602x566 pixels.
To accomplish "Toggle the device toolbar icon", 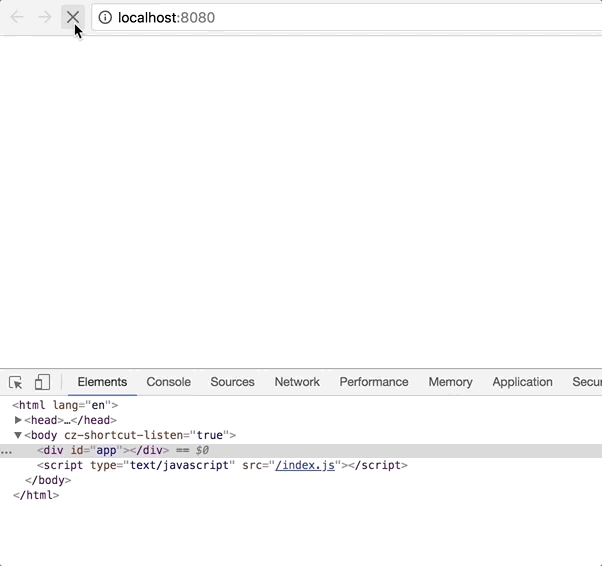I will click(x=42, y=382).
